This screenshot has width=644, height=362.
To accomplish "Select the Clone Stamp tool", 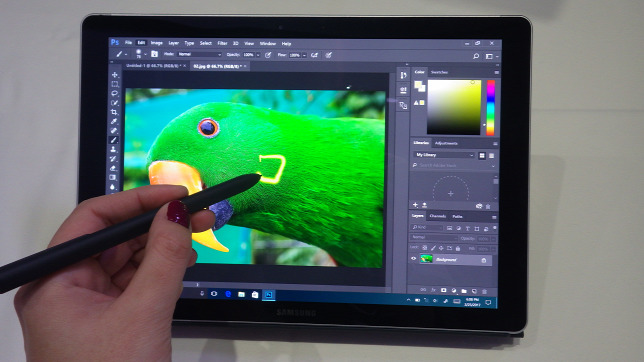I will point(114,150).
